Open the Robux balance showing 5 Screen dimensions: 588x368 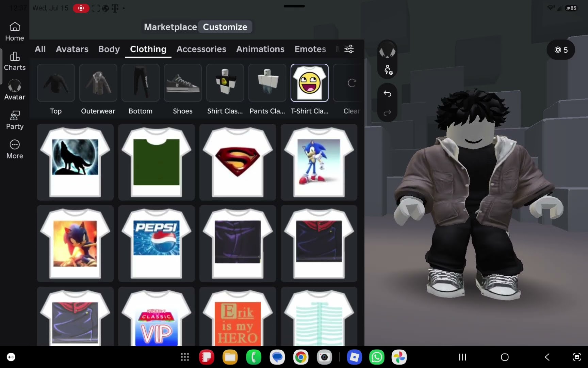[x=561, y=50]
